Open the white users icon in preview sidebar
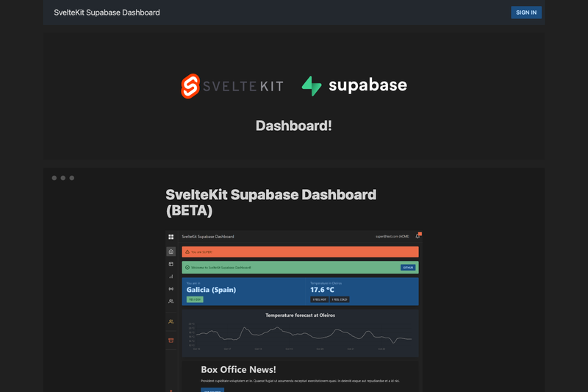The height and width of the screenshot is (392, 588). click(171, 302)
